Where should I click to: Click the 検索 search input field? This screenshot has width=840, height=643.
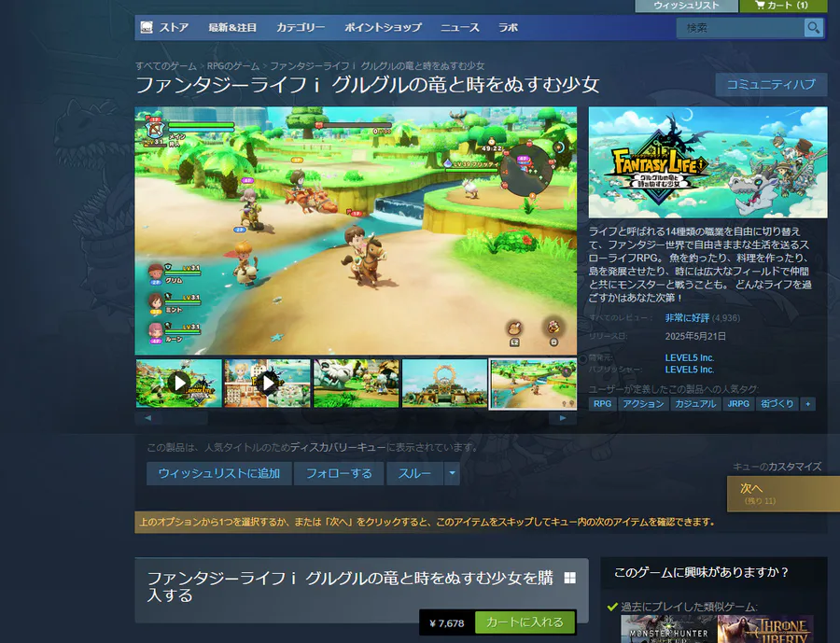pos(740,28)
